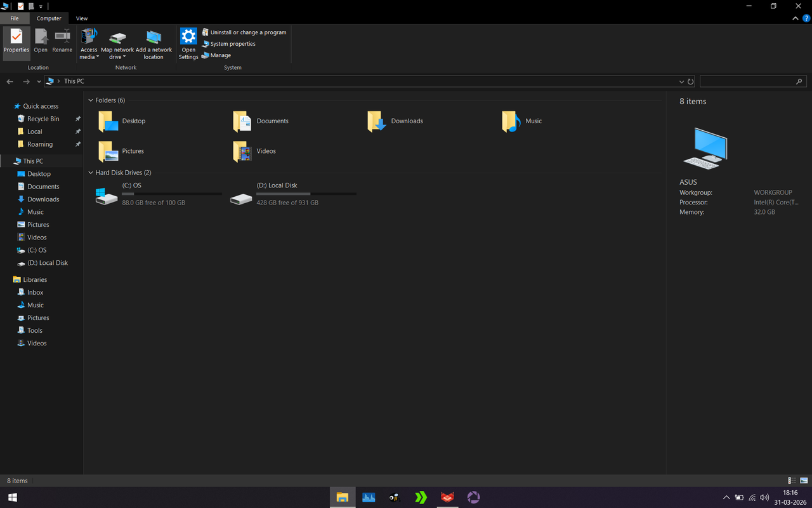Image resolution: width=812 pixels, height=508 pixels.
Task: Click Libraries in navigation pane
Action: [35, 279]
